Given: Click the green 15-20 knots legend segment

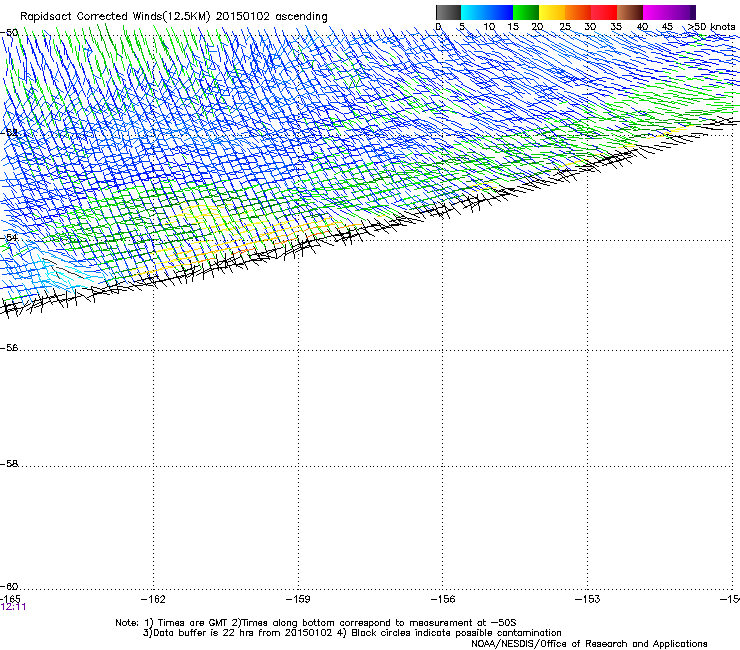Looking at the screenshot, I should 526,12.
